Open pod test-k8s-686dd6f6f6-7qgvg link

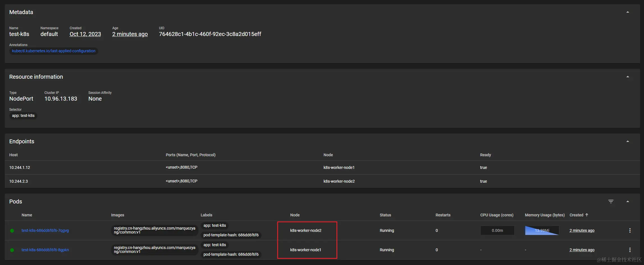(45, 230)
